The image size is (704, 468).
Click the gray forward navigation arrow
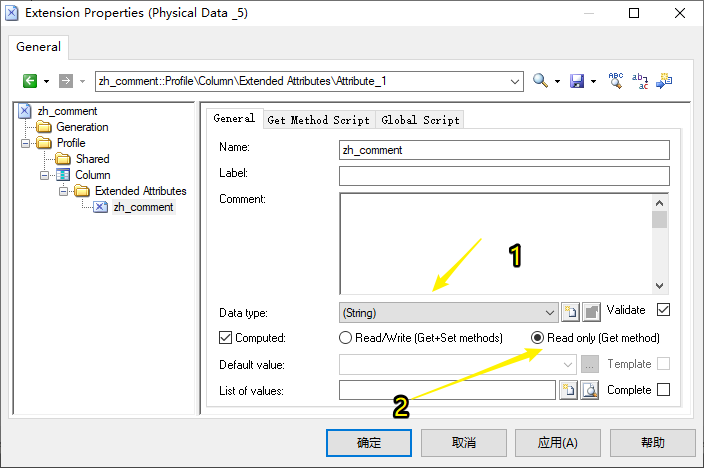click(66, 81)
